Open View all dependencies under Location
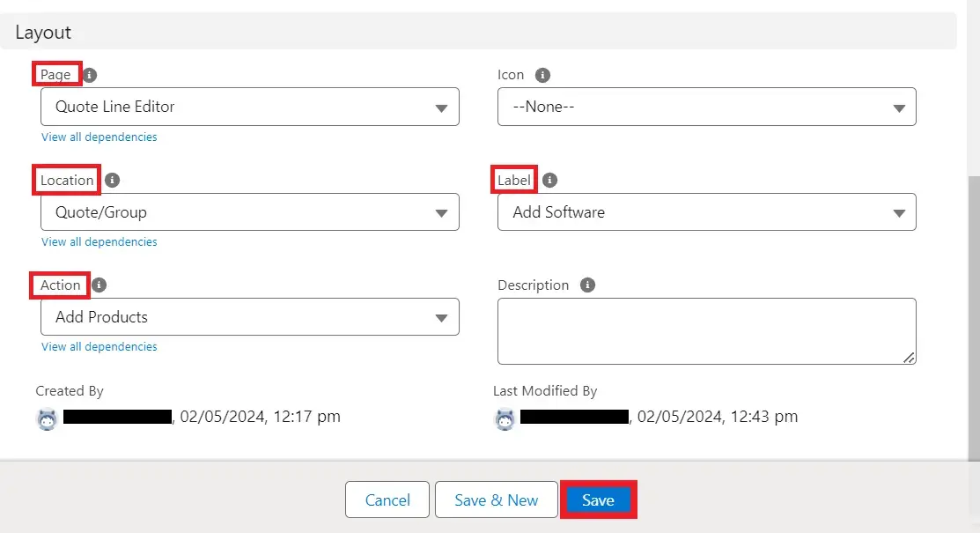Screen dimensions: 980x533 [x=99, y=241]
